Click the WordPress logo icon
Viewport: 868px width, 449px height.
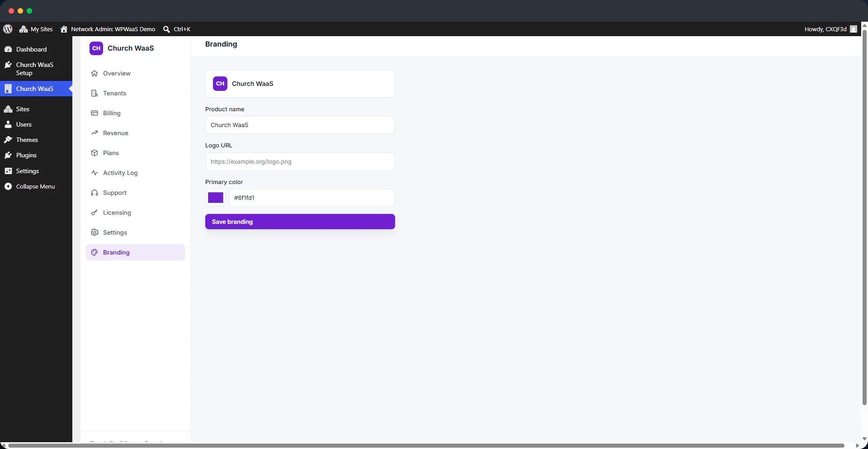(8, 29)
